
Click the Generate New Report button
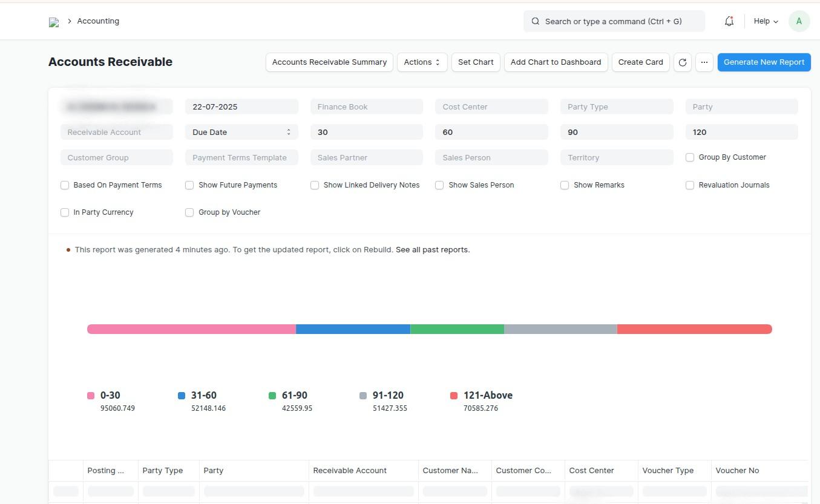click(764, 62)
